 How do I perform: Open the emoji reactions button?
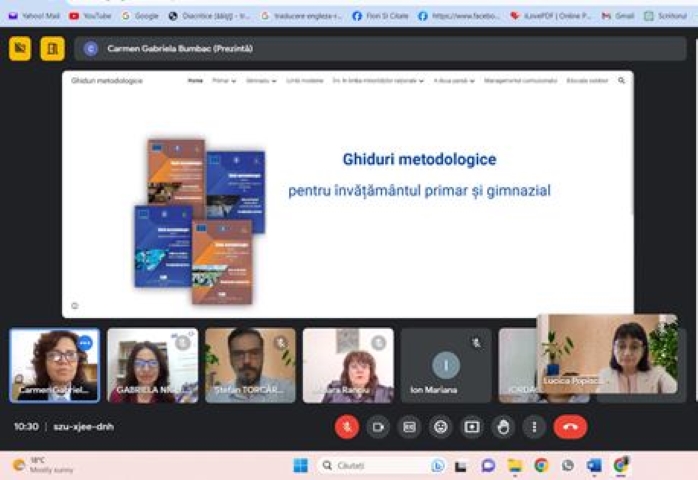(x=440, y=427)
